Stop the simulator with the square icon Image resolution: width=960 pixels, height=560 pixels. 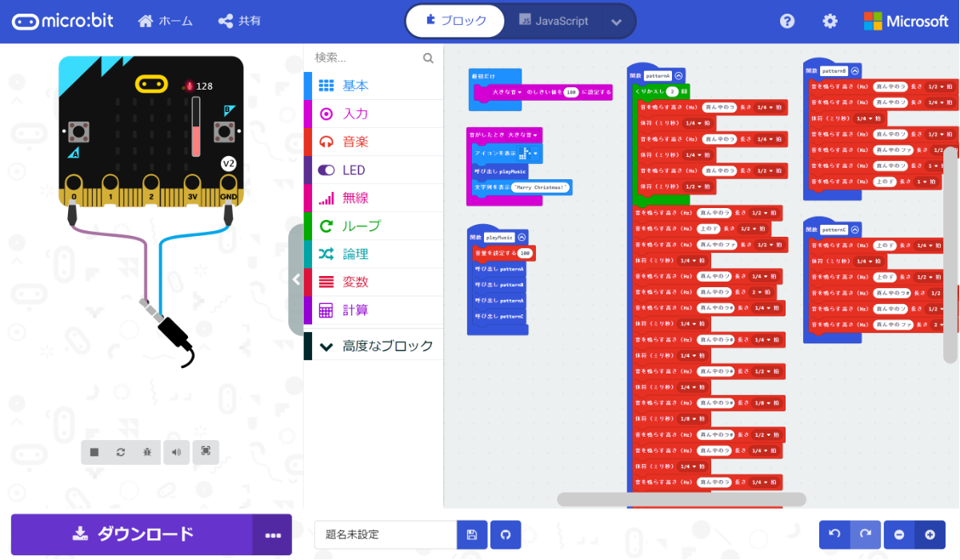pyautogui.click(x=94, y=453)
